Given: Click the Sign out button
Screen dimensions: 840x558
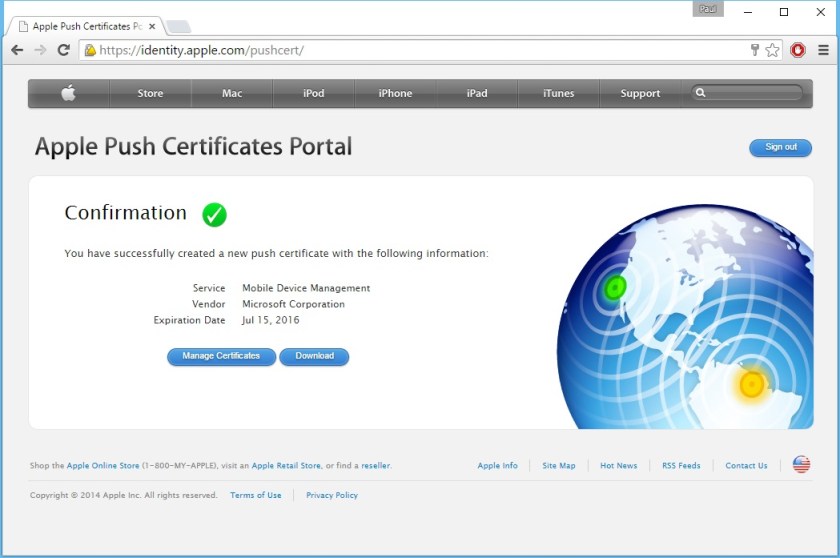Looking at the screenshot, I should pos(780,147).
